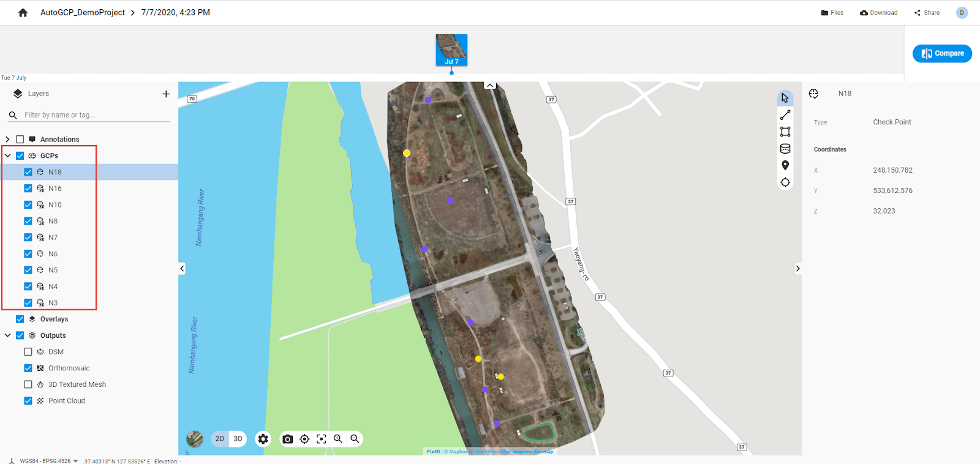Expand the Annotations group
The height and width of the screenshot is (464, 980).
coord(7,140)
